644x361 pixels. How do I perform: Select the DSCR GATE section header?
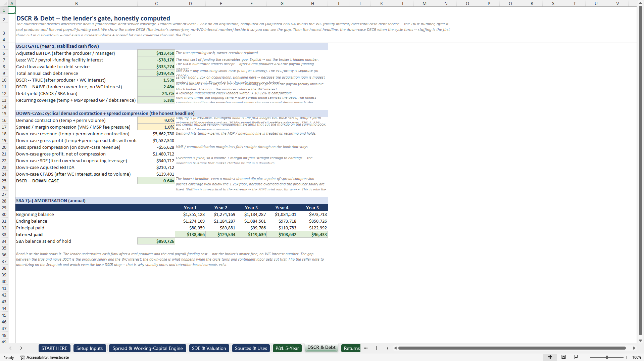(171, 46)
